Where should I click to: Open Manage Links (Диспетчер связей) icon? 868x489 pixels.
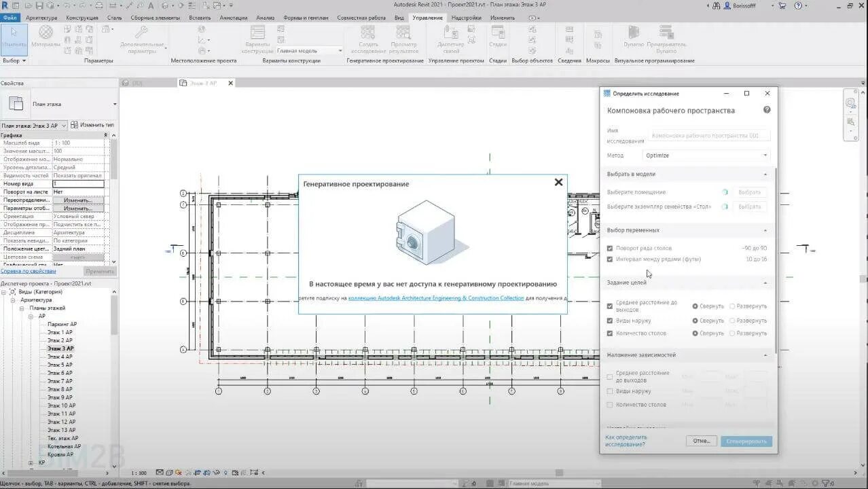(451, 32)
